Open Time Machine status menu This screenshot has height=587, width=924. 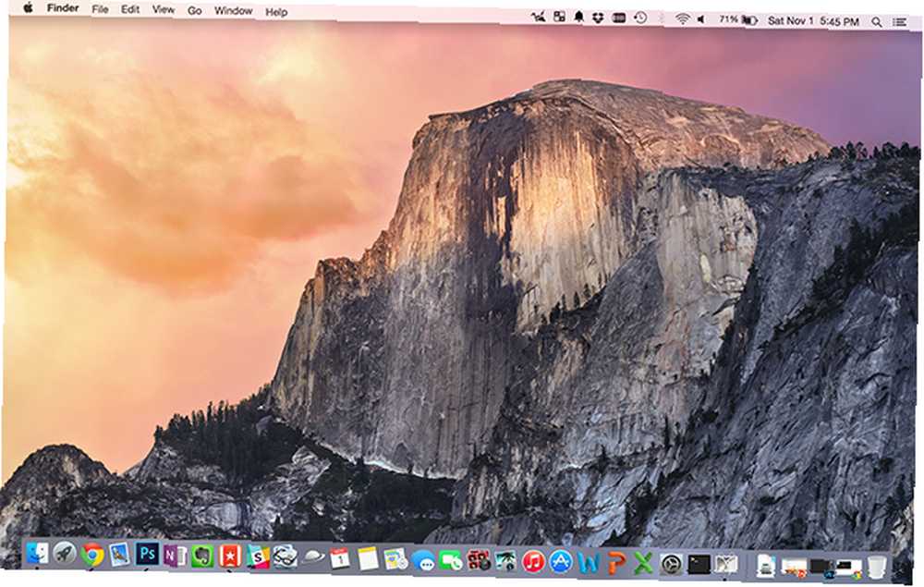[x=640, y=18]
